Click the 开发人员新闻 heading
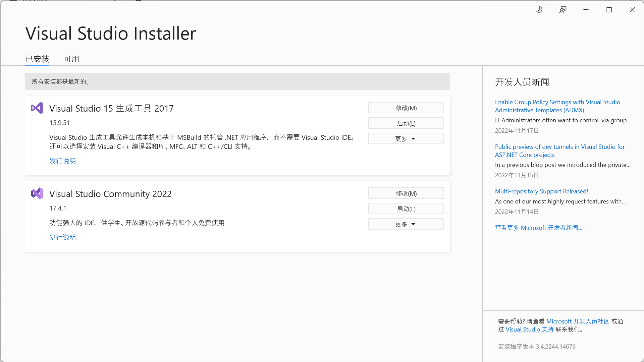The width and height of the screenshot is (644, 362). (522, 82)
